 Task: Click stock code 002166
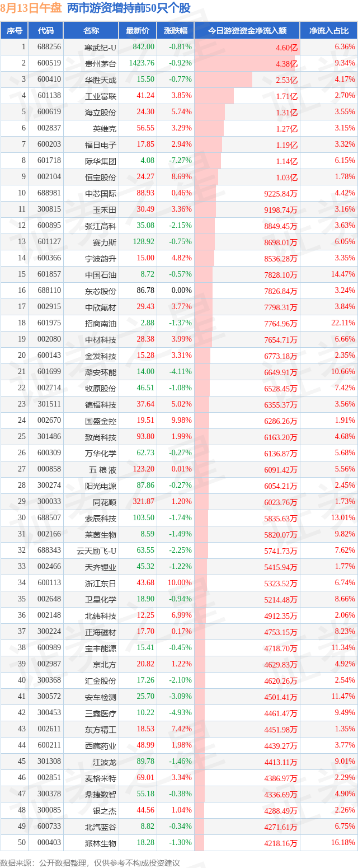tap(50, 534)
